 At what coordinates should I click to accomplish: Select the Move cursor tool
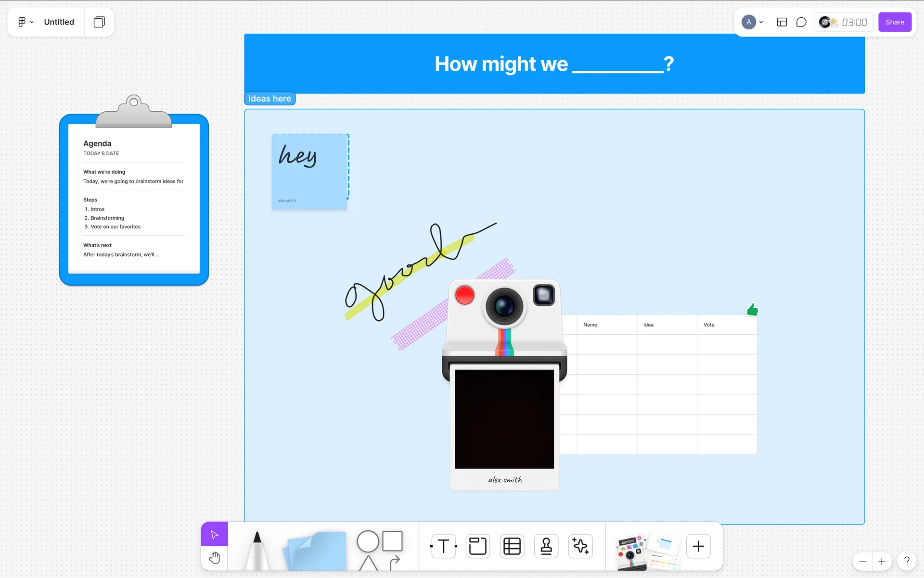215,535
